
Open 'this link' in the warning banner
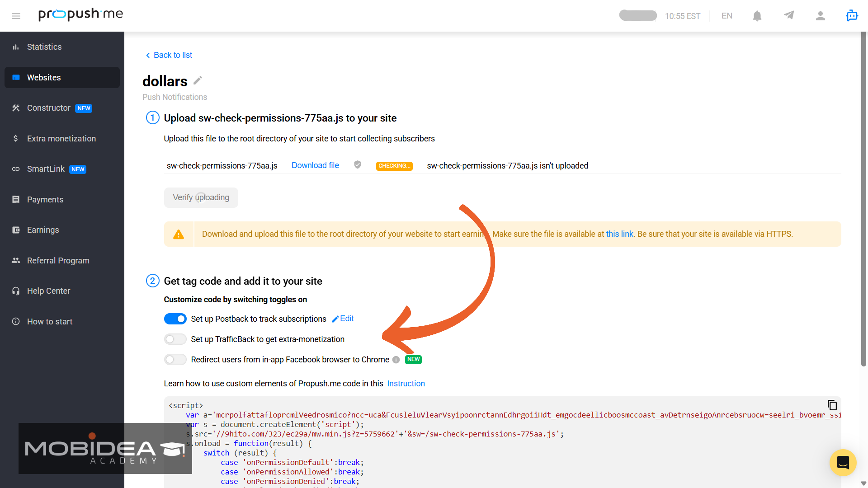click(x=619, y=234)
